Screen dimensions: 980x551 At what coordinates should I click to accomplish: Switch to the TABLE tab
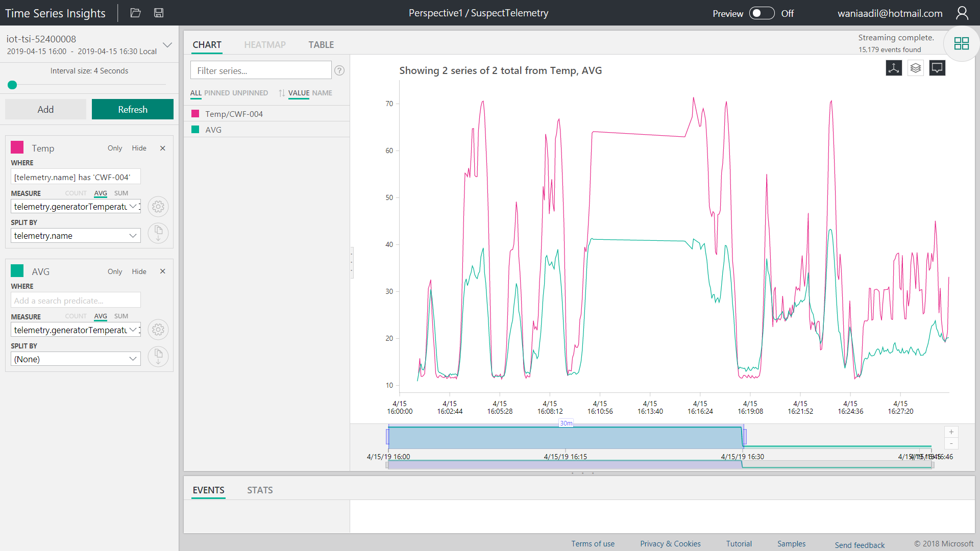[x=321, y=45]
